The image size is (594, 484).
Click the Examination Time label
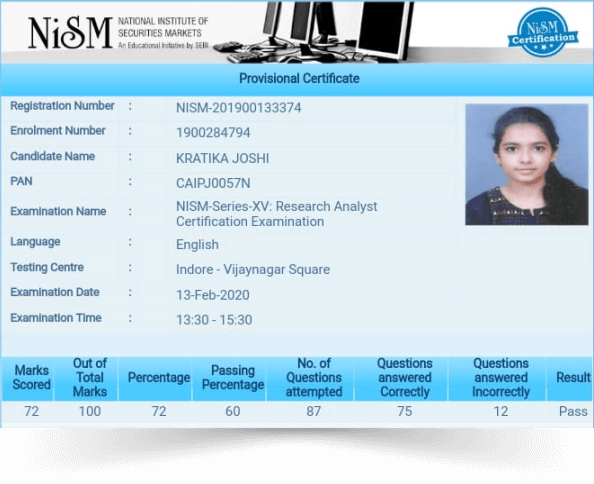point(56,318)
